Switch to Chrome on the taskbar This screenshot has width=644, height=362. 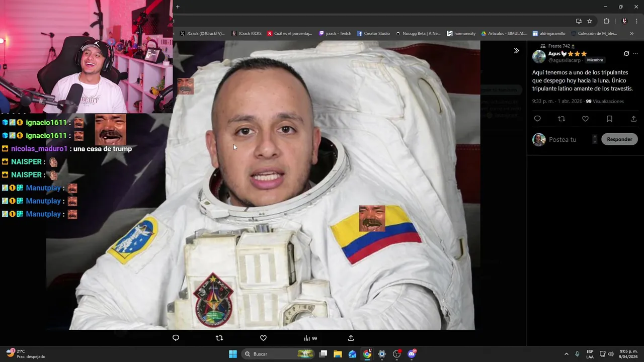click(x=367, y=354)
